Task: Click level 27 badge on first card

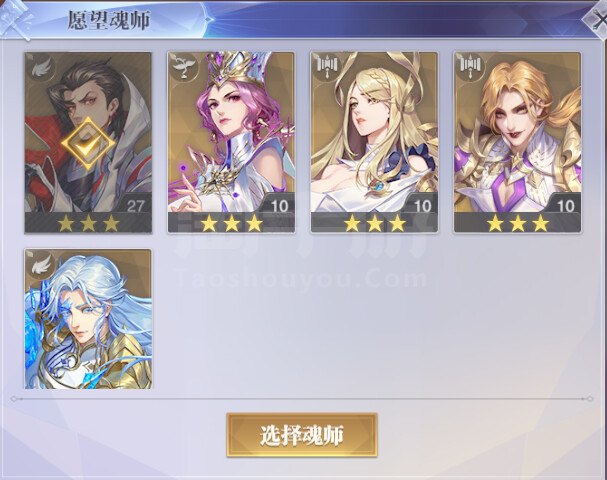Action: click(x=135, y=206)
